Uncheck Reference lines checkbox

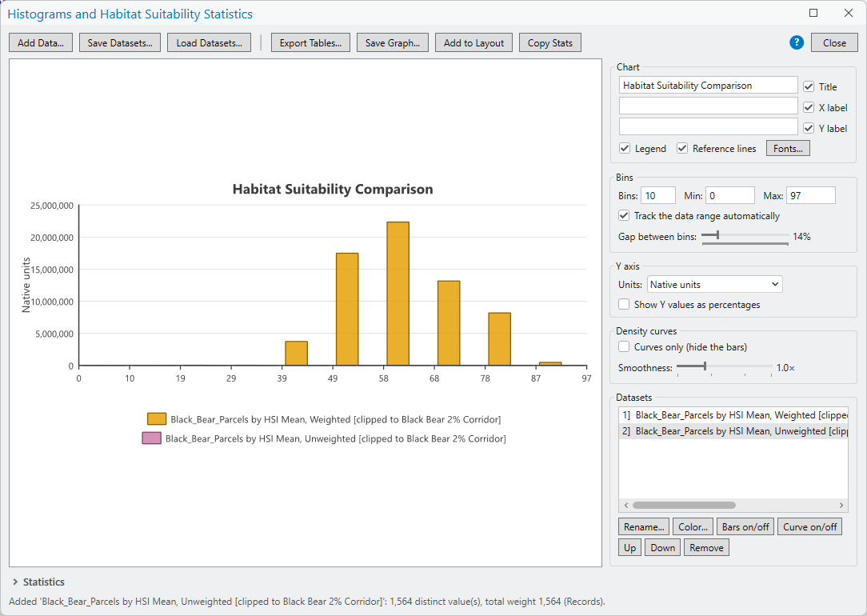click(682, 148)
